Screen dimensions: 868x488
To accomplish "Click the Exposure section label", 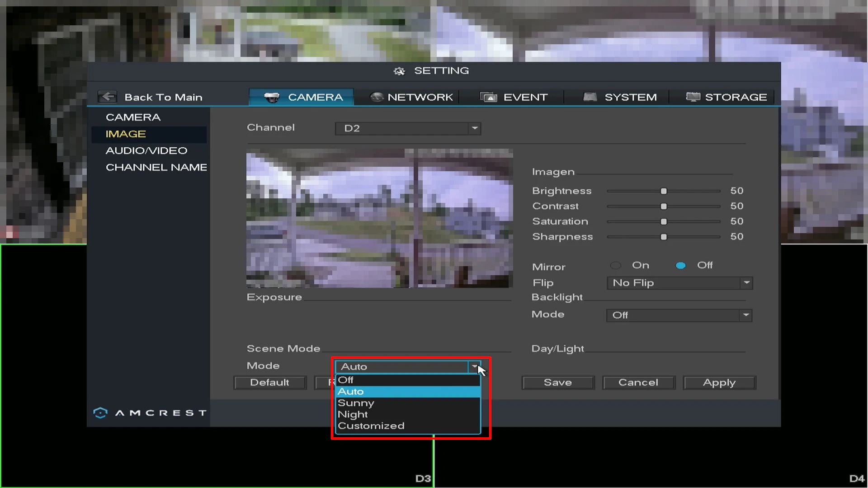I will 274,297.
